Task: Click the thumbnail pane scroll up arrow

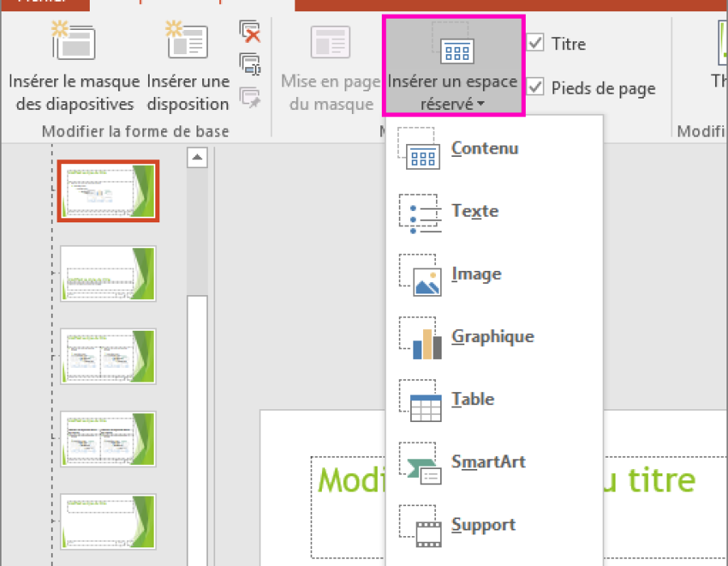Action: coord(197,158)
